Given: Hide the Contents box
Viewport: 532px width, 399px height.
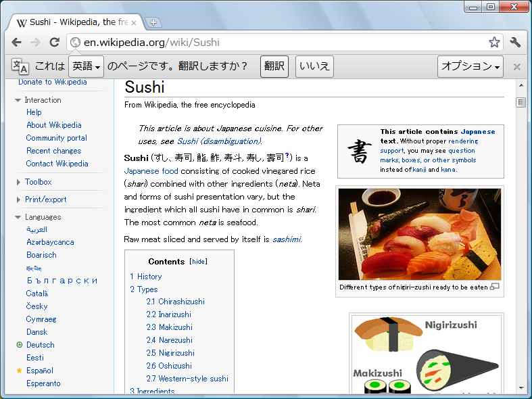Looking at the screenshot, I should click(198, 262).
